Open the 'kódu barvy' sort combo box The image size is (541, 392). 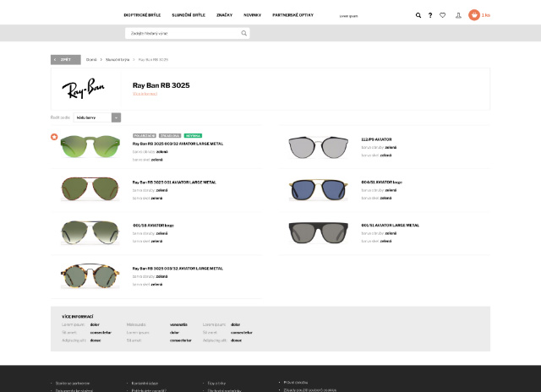(92, 117)
